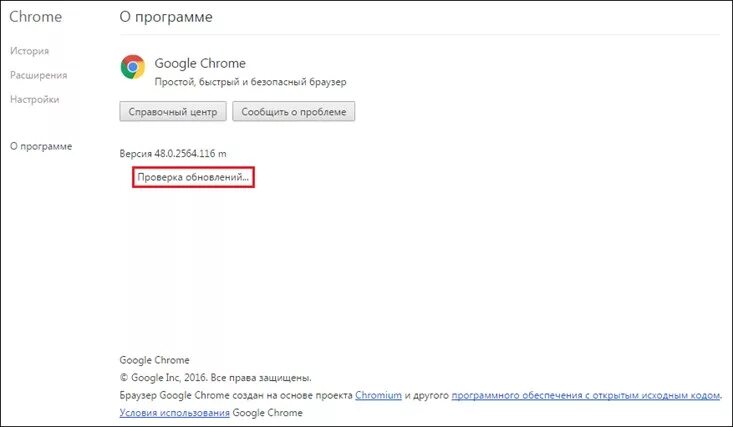Image resolution: width=733 pixels, height=427 pixels.
Task: Click the Версия 48.0.2564.116 m text
Action: [x=173, y=153]
